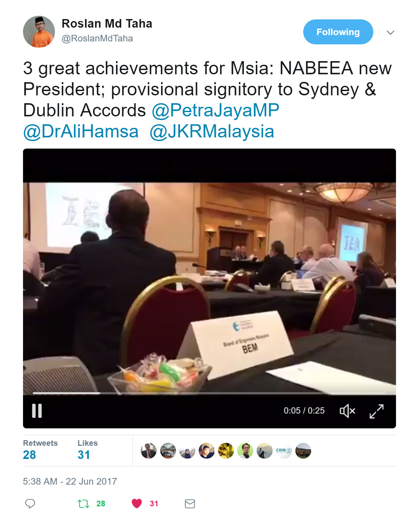Click the reply speech bubble icon
The width and height of the screenshot is (420, 525).
(x=30, y=504)
